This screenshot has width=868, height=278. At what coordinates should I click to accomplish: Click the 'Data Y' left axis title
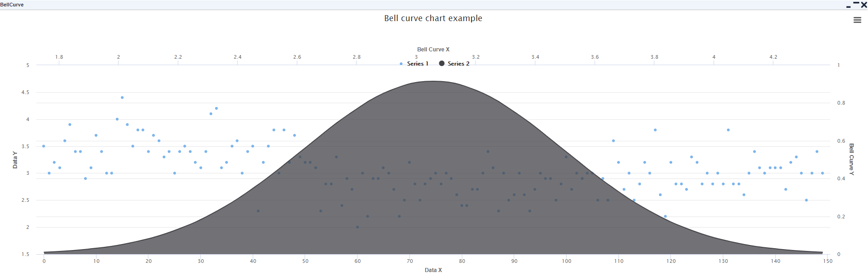[15, 160]
